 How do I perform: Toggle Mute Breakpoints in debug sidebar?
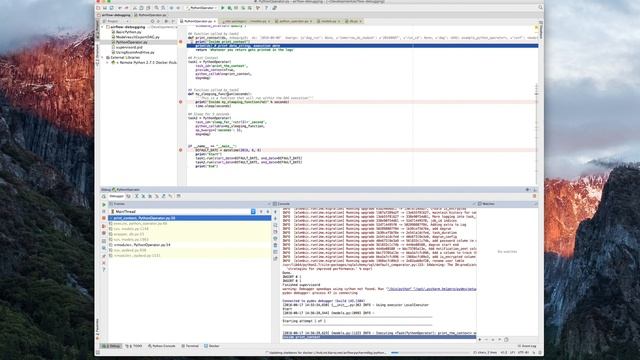(104, 233)
